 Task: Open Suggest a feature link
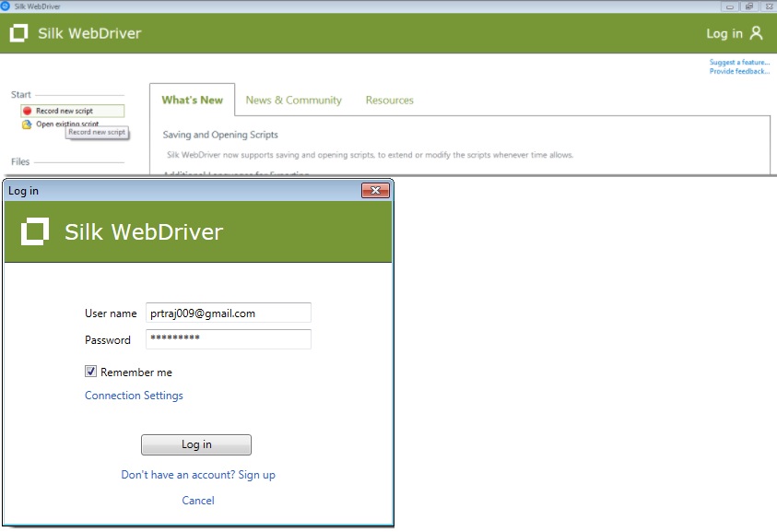(x=739, y=62)
